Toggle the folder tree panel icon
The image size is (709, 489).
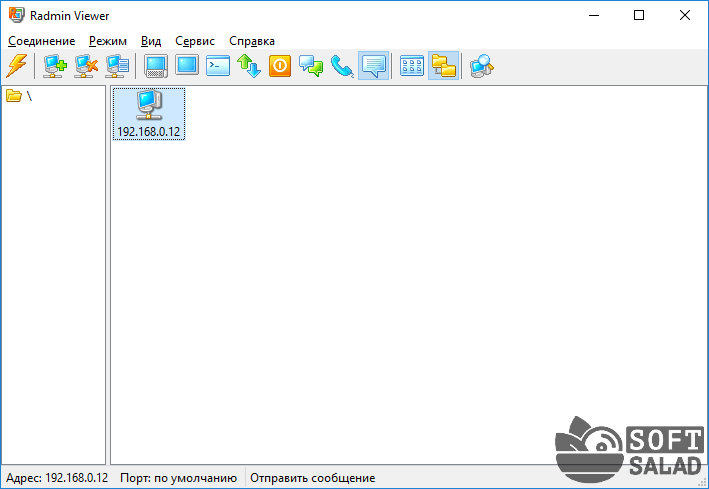pyautogui.click(x=444, y=66)
